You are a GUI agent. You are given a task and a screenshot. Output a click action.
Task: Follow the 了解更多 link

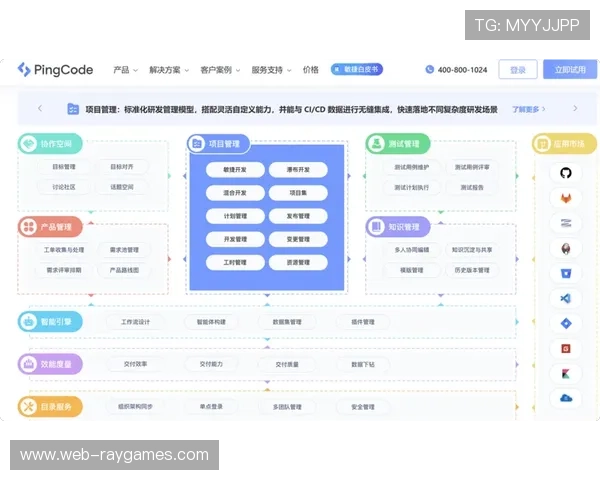529,109
